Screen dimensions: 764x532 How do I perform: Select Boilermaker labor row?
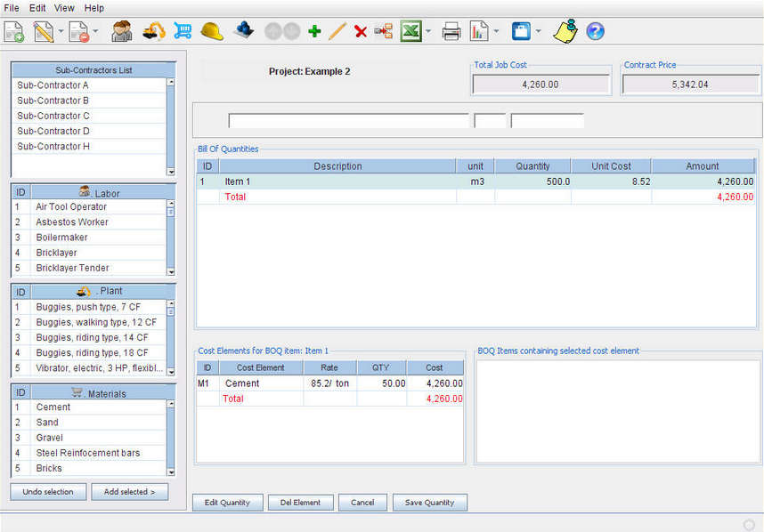[89, 238]
